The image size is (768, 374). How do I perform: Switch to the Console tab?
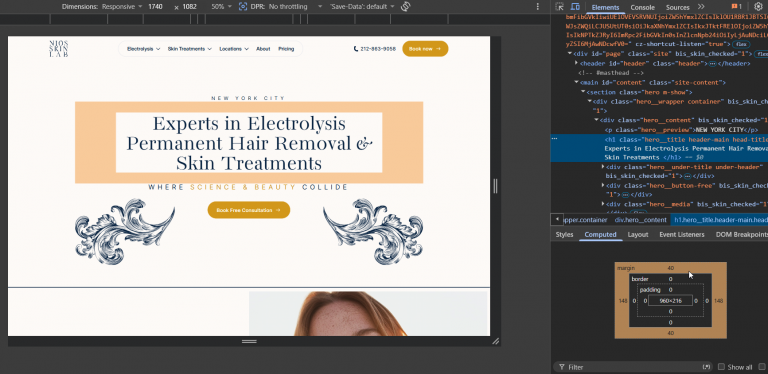(x=642, y=7)
